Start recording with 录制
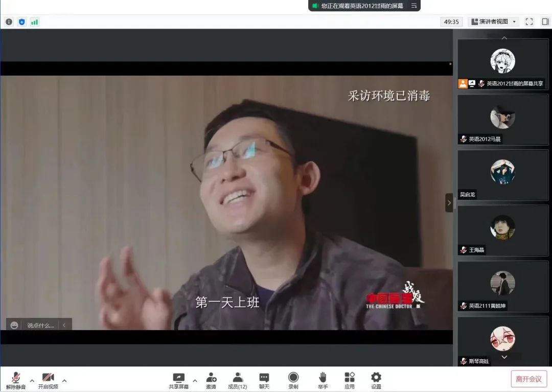The image size is (552, 392). tap(293, 381)
